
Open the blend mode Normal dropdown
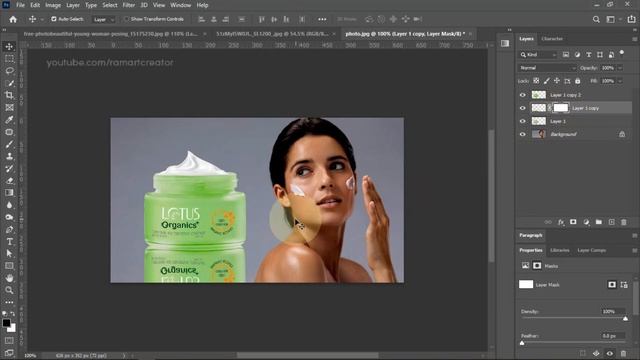547,68
